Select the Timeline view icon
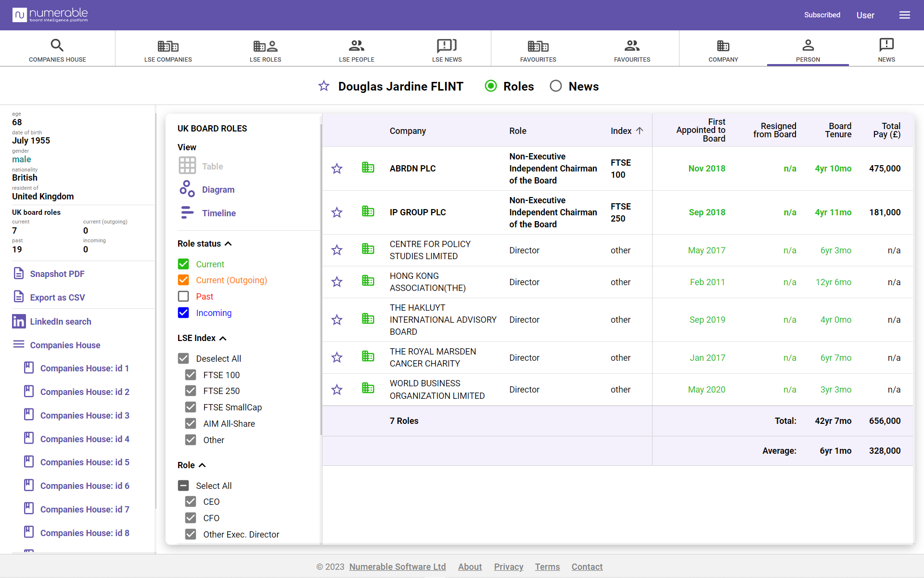The image size is (924, 578). tap(187, 212)
